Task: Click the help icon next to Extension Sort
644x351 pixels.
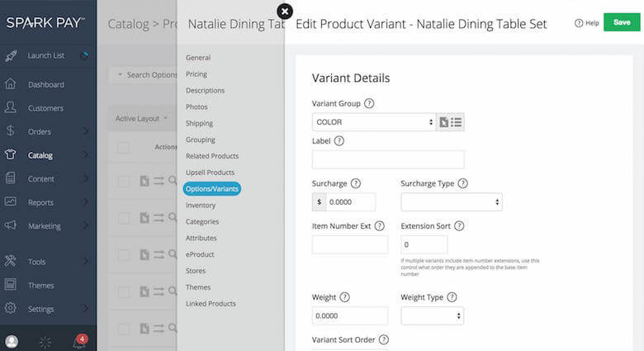Action: click(459, 225)
